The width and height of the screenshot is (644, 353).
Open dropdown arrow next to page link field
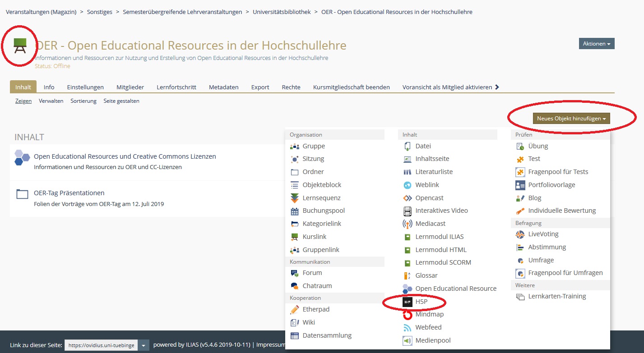(143, 345)
